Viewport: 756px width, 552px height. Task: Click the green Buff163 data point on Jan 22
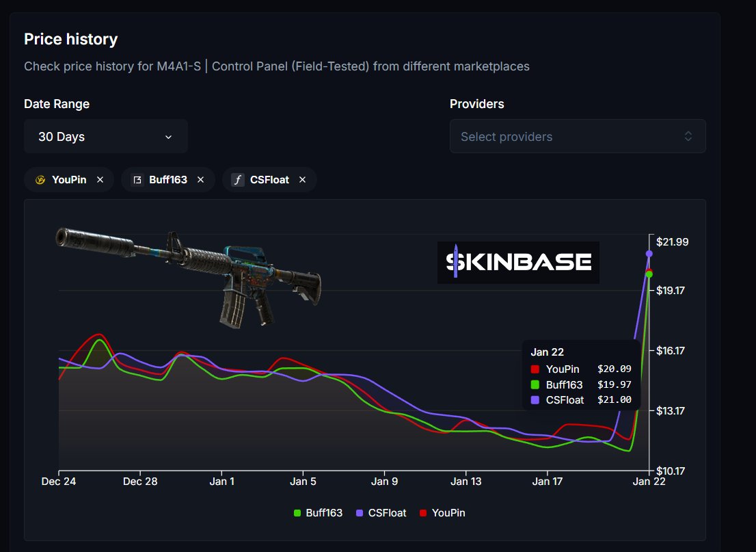649,274
